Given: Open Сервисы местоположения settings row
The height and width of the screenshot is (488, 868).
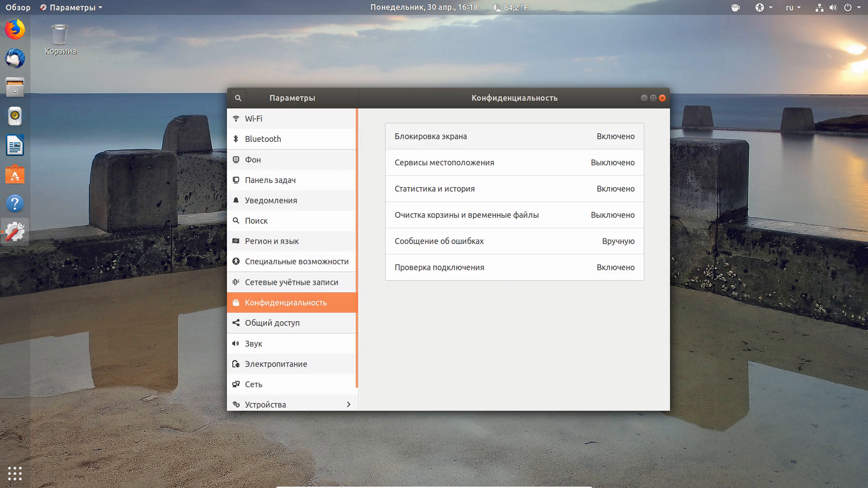Looking at the screenshot, I should 514,163.
